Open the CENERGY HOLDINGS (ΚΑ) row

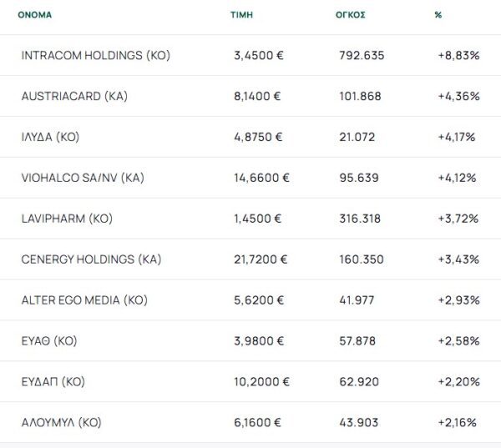point(91,259)
